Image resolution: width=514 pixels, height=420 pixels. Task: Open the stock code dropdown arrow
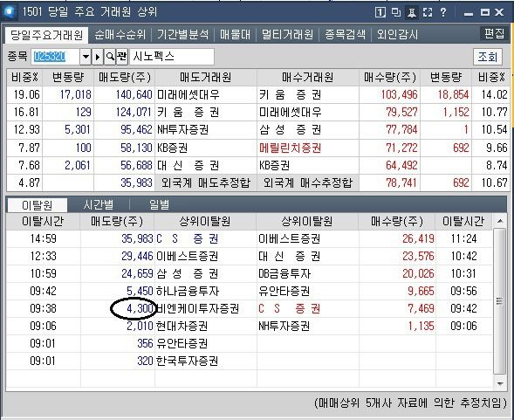(x=86, y=57)
